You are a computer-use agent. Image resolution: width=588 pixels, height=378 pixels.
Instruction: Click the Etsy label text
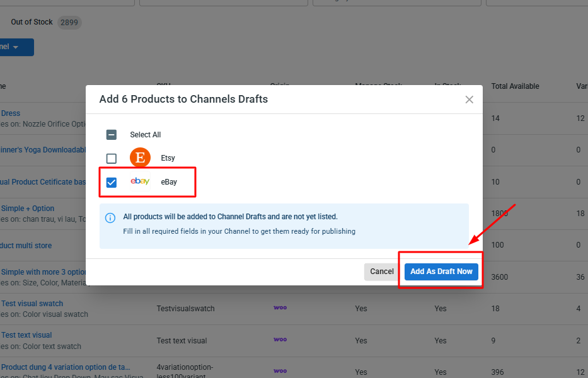tap(168, 158)
